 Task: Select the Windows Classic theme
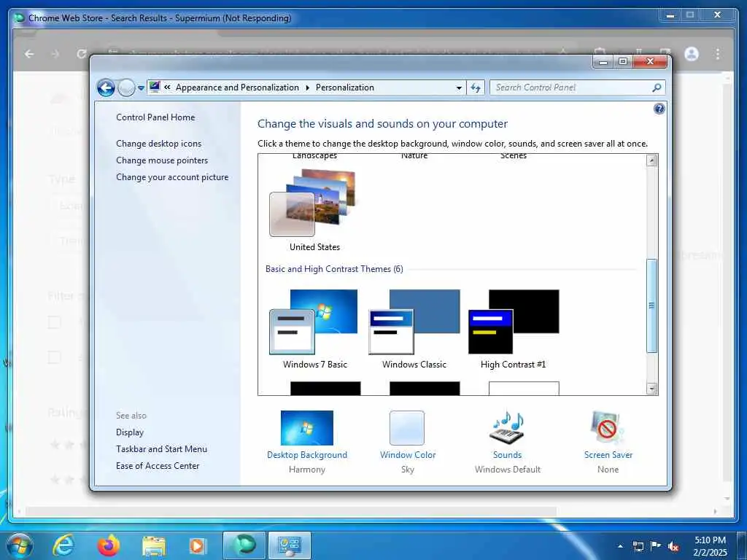point(414,329)
